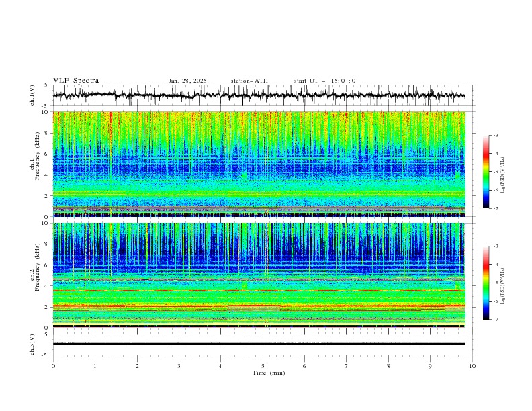Click the "2" kHz tick of ch.2 spectrogram
The width and height of the screenshot is (532, 411).
(47, 307)
